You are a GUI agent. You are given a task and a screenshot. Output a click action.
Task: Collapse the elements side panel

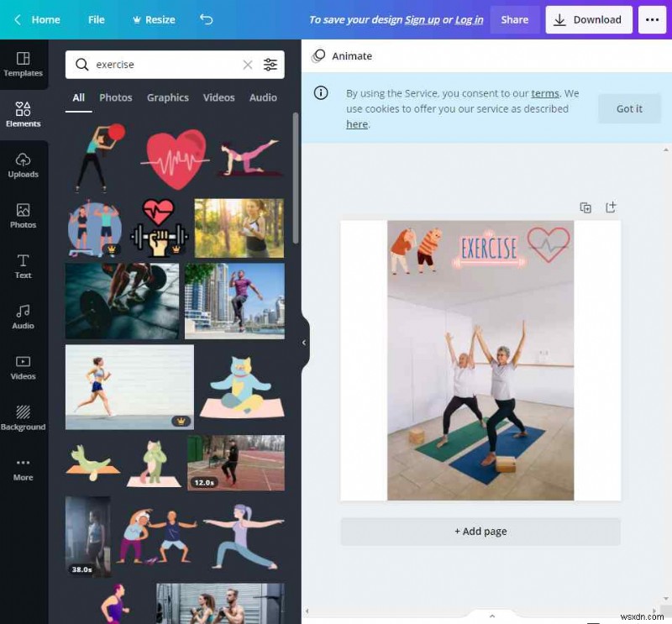[305, 342]
